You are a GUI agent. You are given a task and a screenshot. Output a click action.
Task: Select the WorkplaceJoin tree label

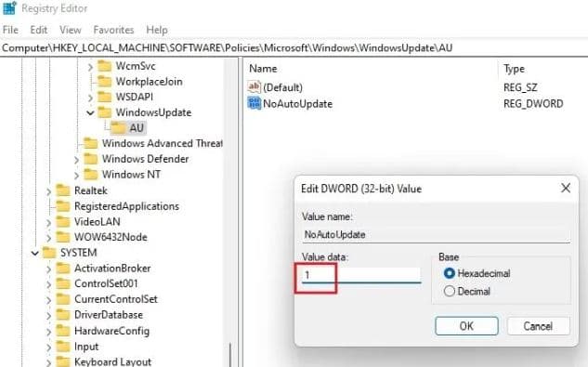coord(150,82)
